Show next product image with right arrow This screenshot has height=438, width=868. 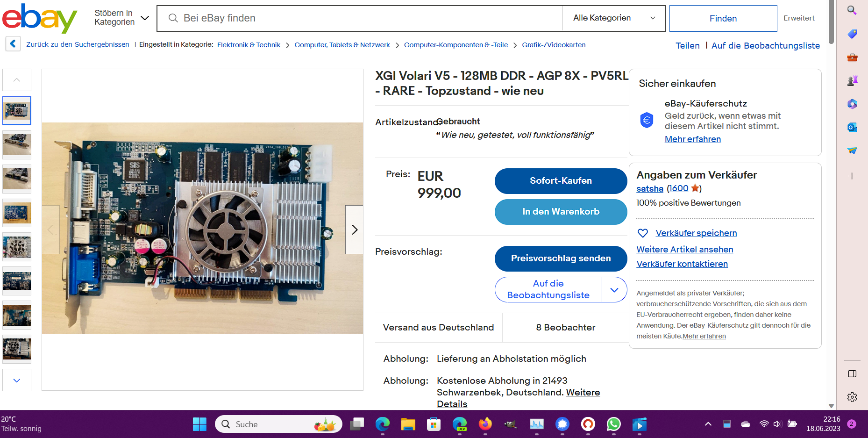(355, 230)
